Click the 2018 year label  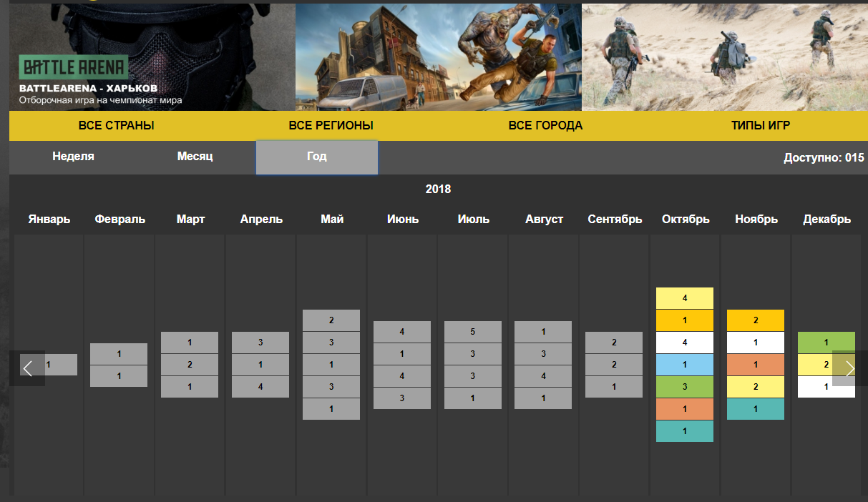pyautogui.click(x=439, y=190)
